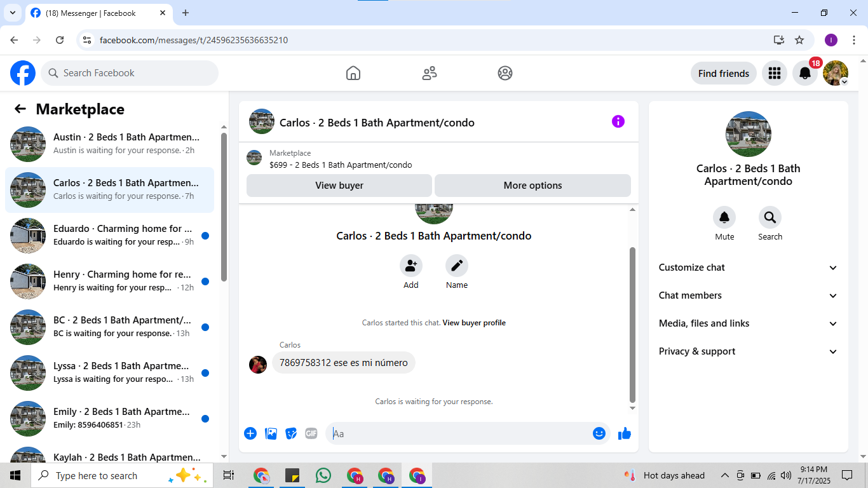Add people to the Carlos chat
The image size is (868, 488).
pos(411,266)
